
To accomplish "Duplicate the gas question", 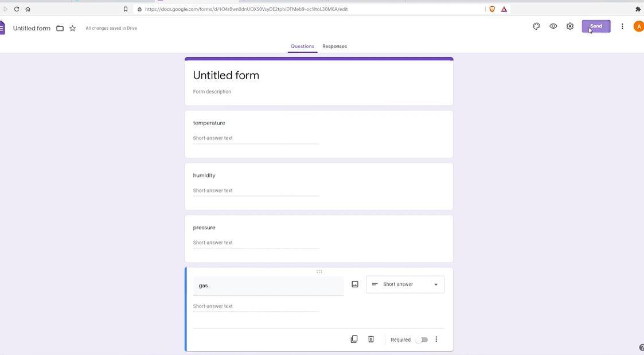I will pos(354,339).
